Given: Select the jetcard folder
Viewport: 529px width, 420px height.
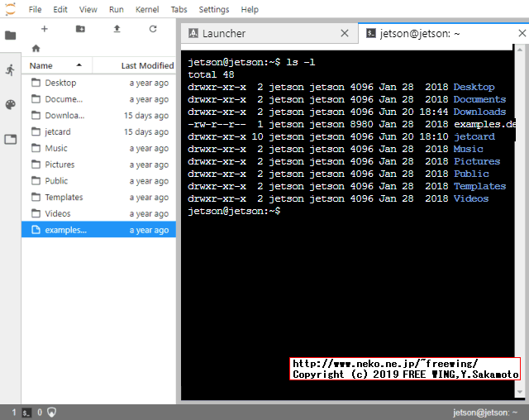Looking at the screenshot, I should pyautogui.click(x=60, y=132).
